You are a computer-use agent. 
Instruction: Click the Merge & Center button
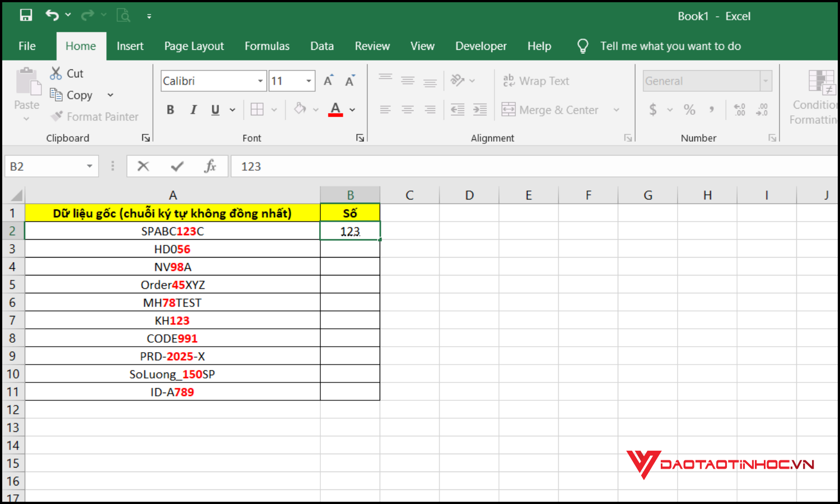[551, 110]
